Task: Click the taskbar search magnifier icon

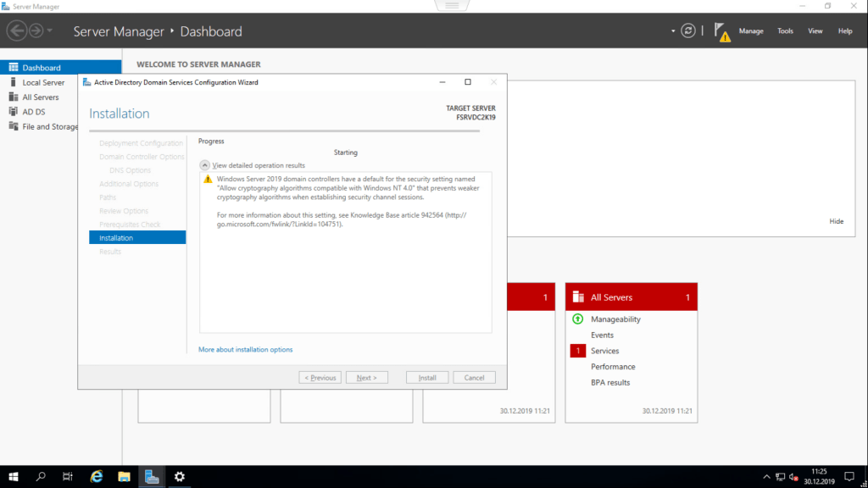Action: coord(41,476)
